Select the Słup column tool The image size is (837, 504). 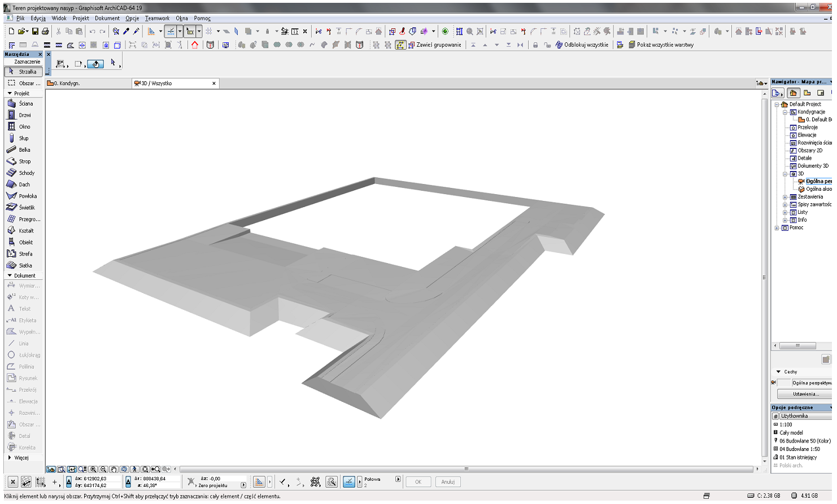coord(23,138)
